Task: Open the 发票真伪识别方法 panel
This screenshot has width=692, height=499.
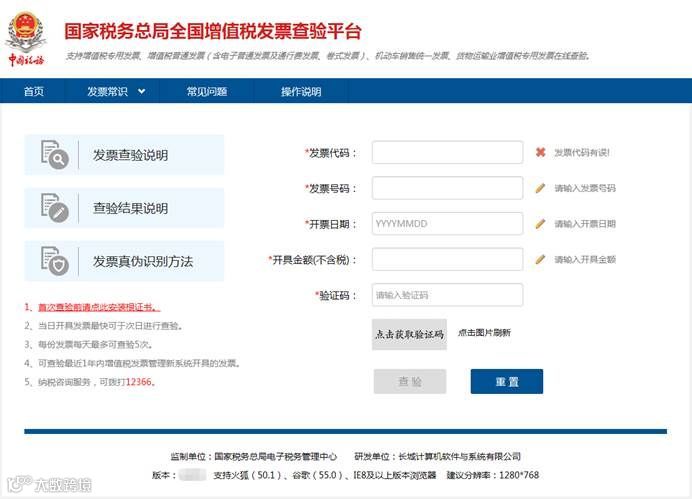Action: pos(124,261)
